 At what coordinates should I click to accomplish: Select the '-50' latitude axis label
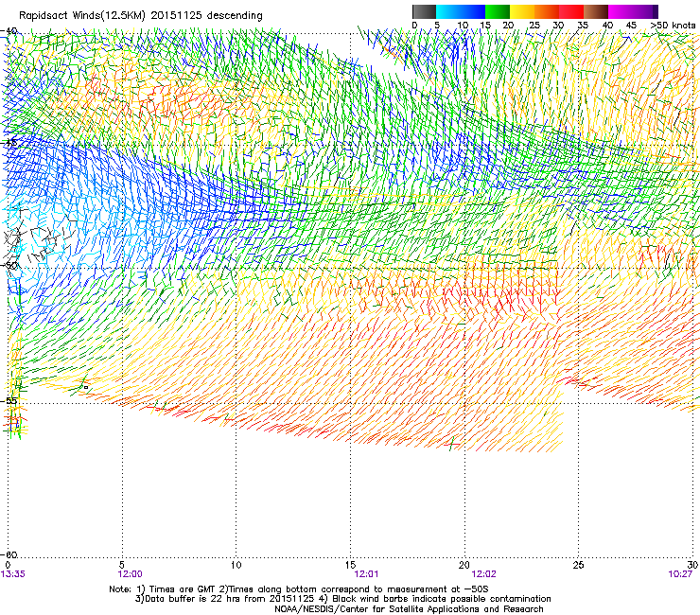point(9,266)
